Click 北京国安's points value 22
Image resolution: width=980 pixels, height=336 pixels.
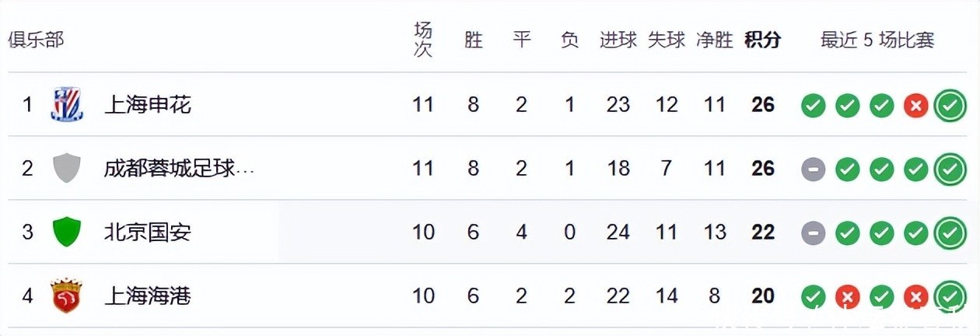[762, 232]
